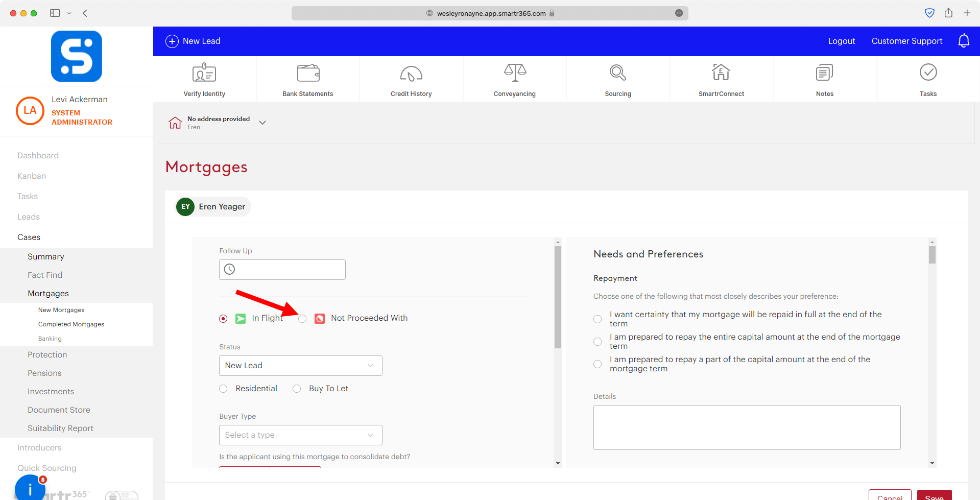Click the Follow Up date field
Screen dimensions: 980x500
(x=282, y=270)
